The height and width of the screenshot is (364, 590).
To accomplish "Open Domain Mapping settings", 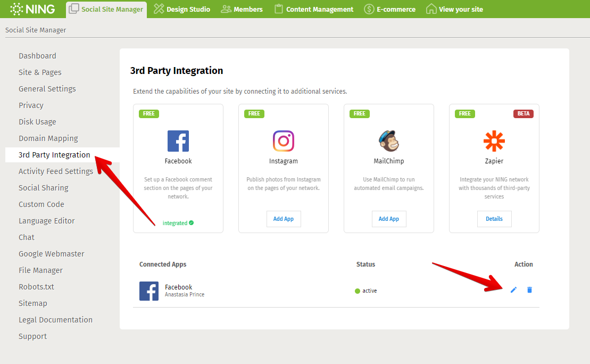I will [48, 138].
